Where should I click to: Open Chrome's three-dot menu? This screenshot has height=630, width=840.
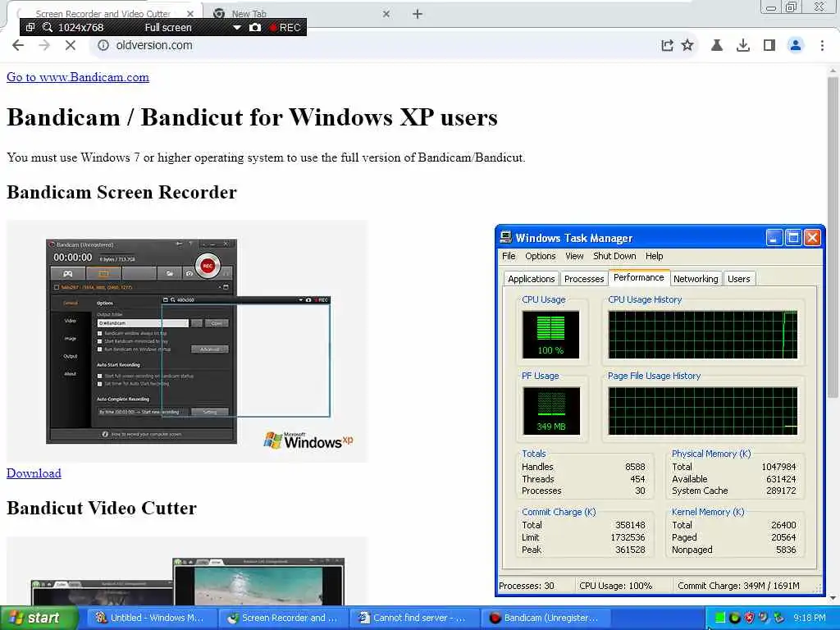click(822, 46)
